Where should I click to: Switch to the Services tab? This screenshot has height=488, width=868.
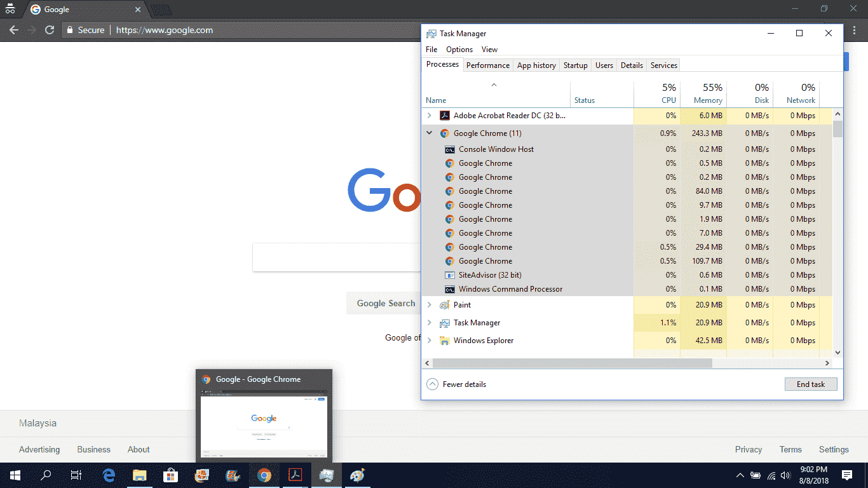[664, 65]
